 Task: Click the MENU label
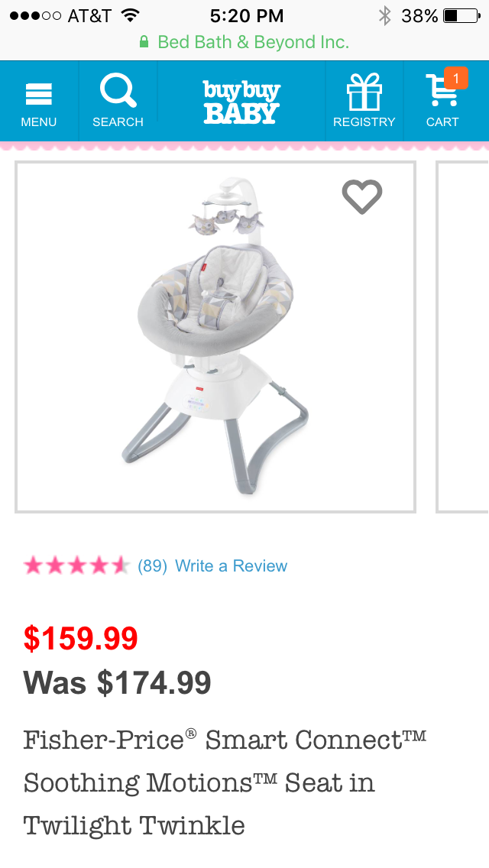(39, 121)
